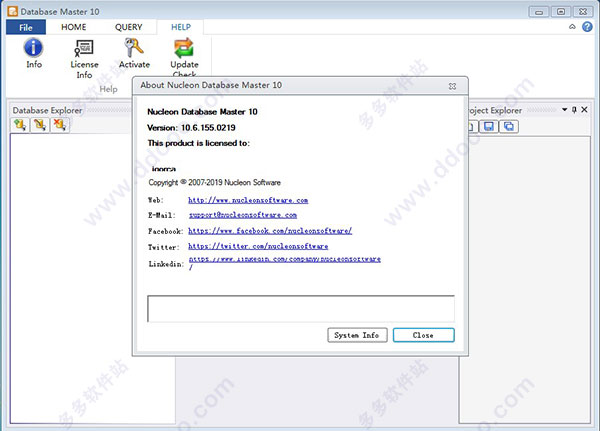The image size is (600, 431).
Task: Click the Copyright 2007-2019 Nucleon Software text
Action: click(x=214, y=183)
